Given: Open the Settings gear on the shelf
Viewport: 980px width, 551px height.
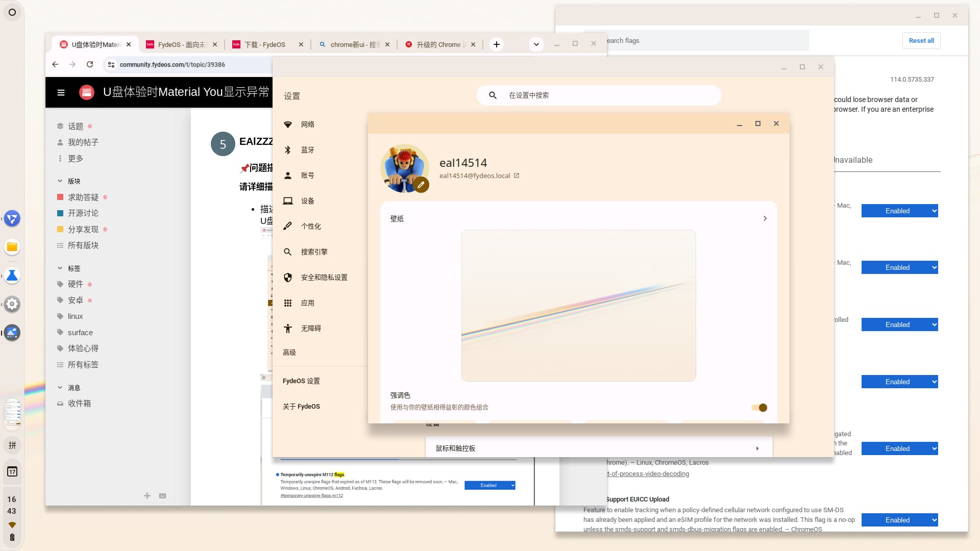Looking at the screenshot, I should [12, 305].
